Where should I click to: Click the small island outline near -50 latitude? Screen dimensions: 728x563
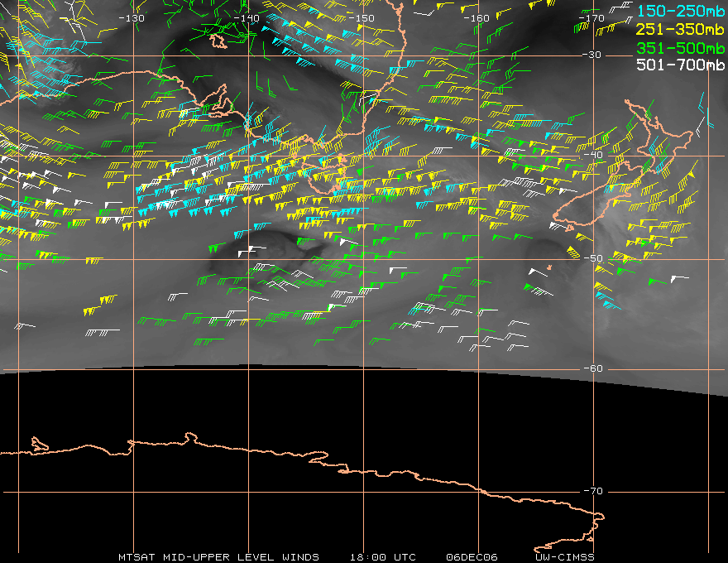549,267
